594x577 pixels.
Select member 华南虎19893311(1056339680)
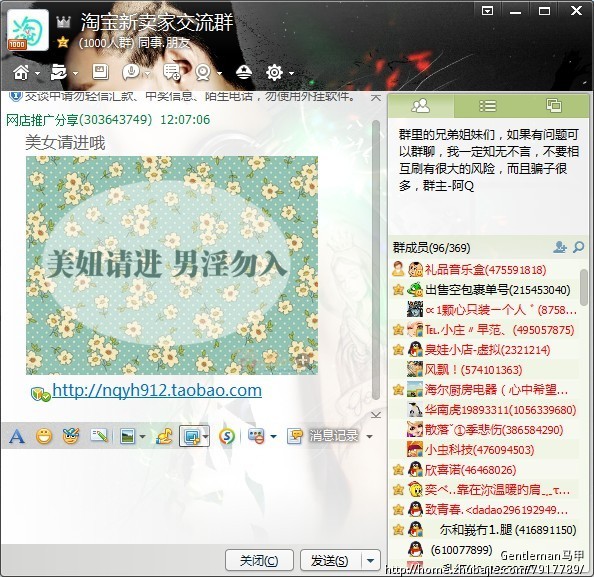[485, 410]
